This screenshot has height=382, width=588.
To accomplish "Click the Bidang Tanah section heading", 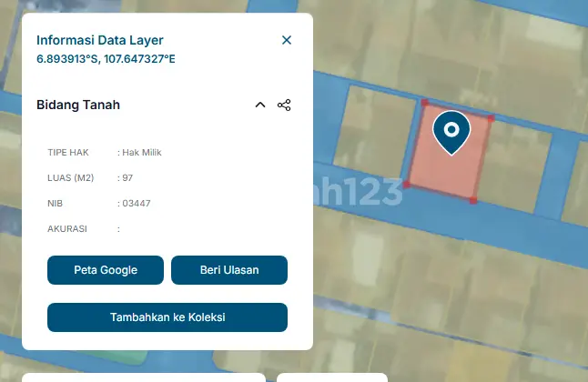I will pos(78,106).
